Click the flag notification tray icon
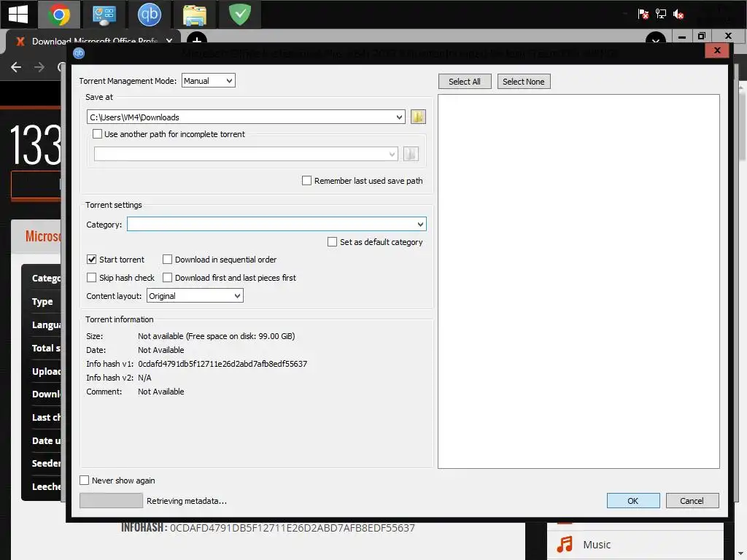This screenshot has width=747, height=560. coord(643,14)
